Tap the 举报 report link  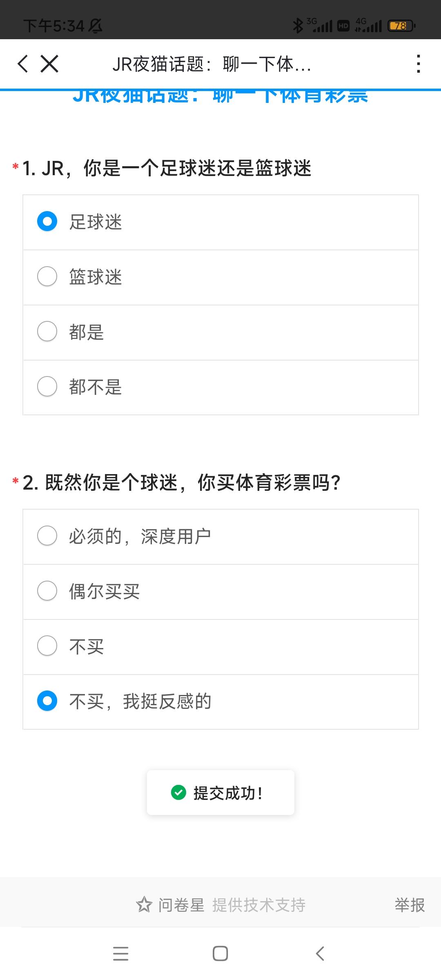[x=410, y=905]
